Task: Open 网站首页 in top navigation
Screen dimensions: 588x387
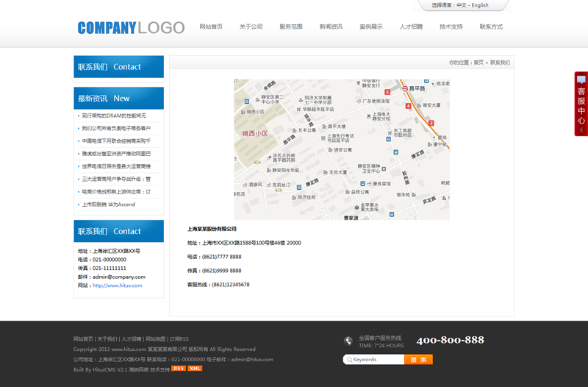Action: click(211, 26)
